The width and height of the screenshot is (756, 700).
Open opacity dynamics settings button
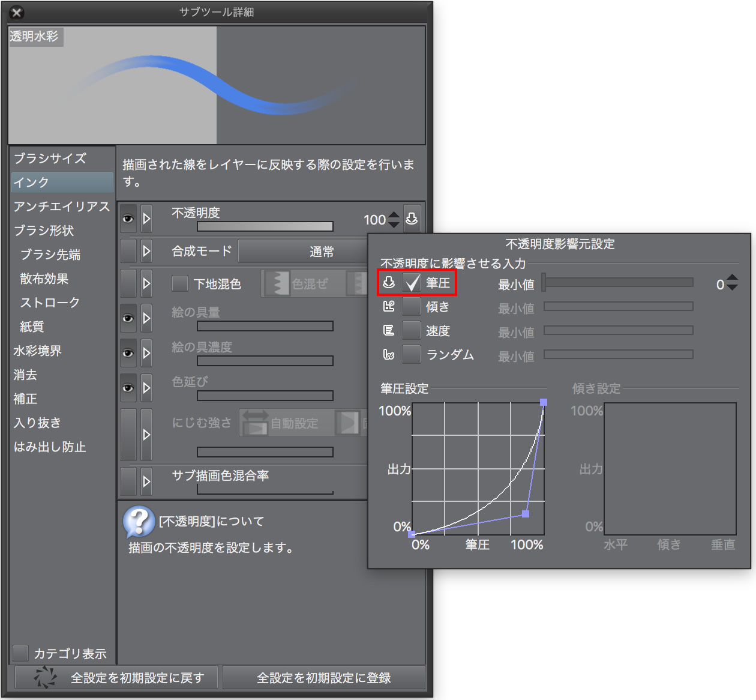pyautogui.click(x=412, y=219)
